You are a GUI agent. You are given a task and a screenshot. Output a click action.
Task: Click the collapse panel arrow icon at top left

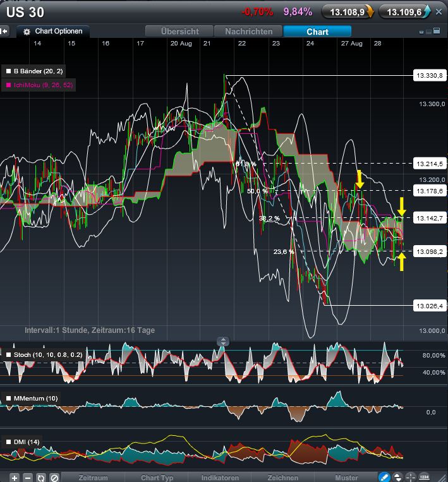click(4, 31)
